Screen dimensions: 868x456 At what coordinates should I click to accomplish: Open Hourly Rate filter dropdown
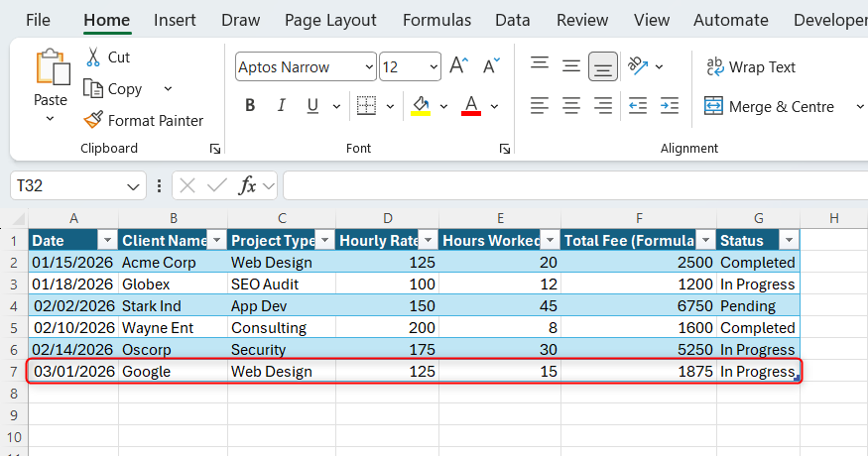tap(428, 240)
